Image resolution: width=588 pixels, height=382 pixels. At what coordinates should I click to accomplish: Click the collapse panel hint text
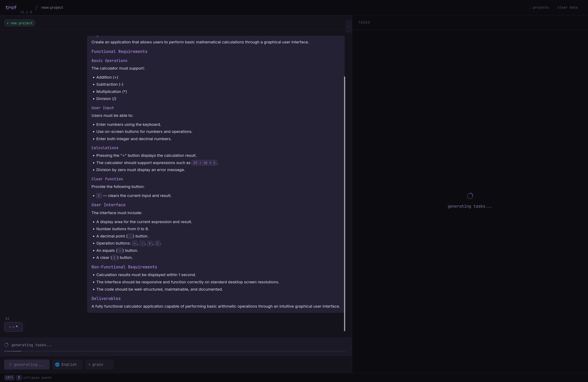[x=38, y=378]
